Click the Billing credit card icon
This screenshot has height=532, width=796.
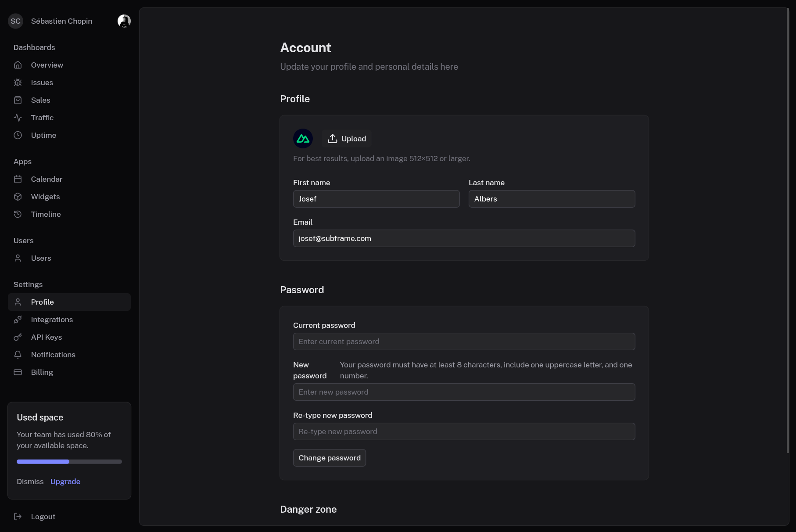click(x=18, y=372)
